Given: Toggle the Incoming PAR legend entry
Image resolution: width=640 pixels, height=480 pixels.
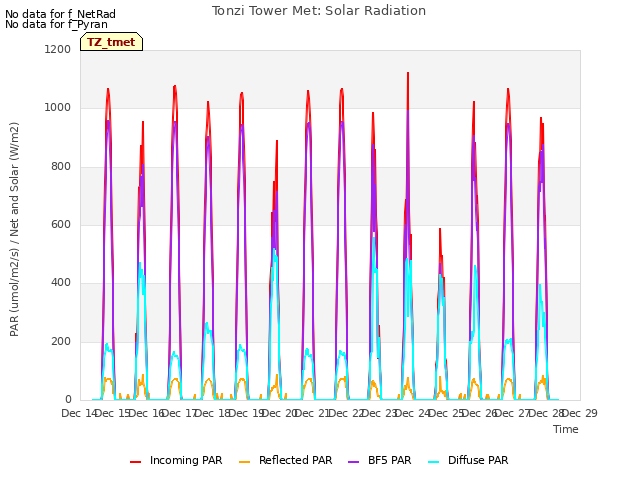Looking at the screenshot, I should pos(176,460).
